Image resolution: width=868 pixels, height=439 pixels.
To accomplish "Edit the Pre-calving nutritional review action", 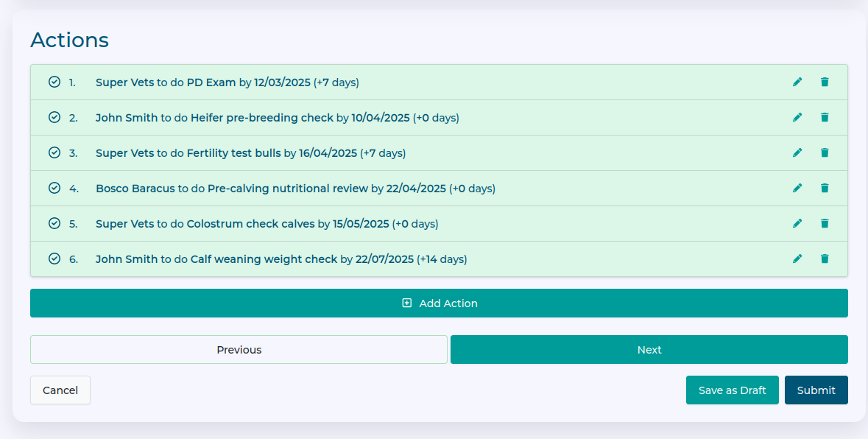I will 797,188.
